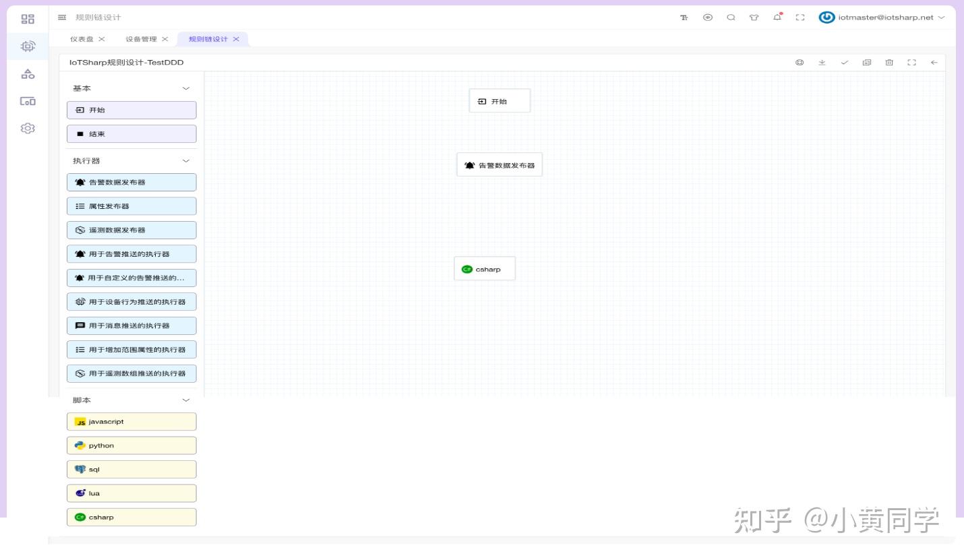Click the trash delete icon in designer toolbar
Image resolution: width=964 pixels, height=560 pixels.
click(889, 63)
